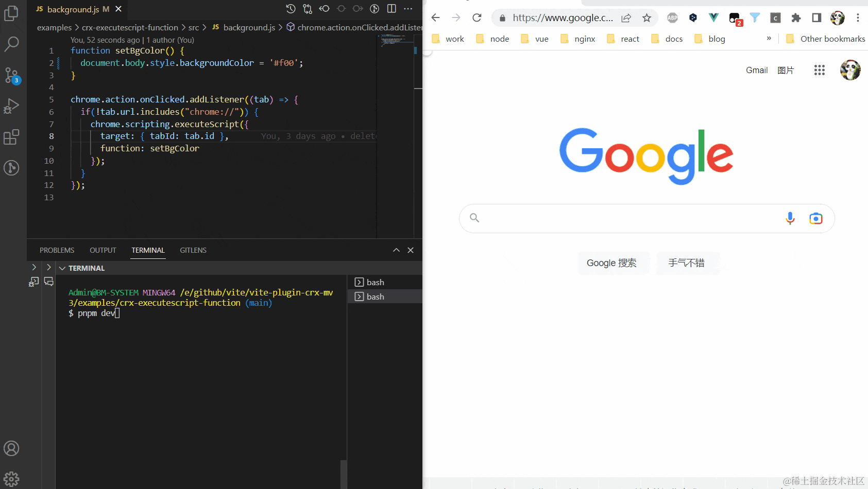Bookmark this page with the star icon

tap(646, 18)
